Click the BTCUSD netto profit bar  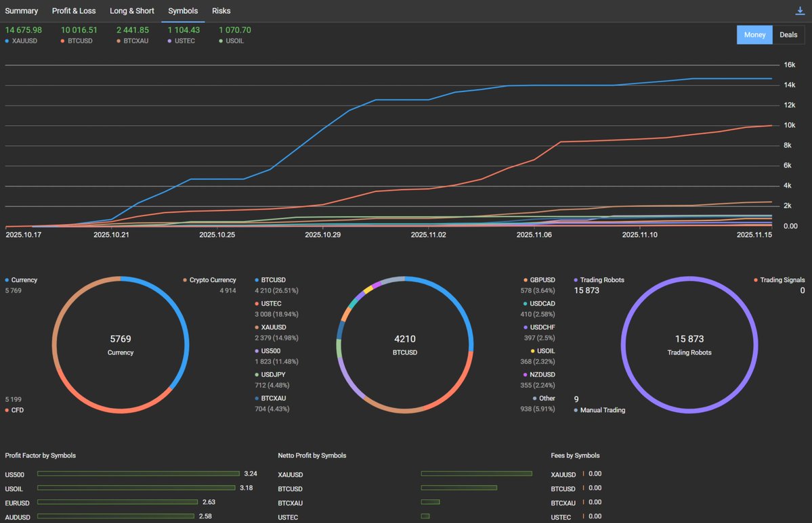(x=458, y=488)
